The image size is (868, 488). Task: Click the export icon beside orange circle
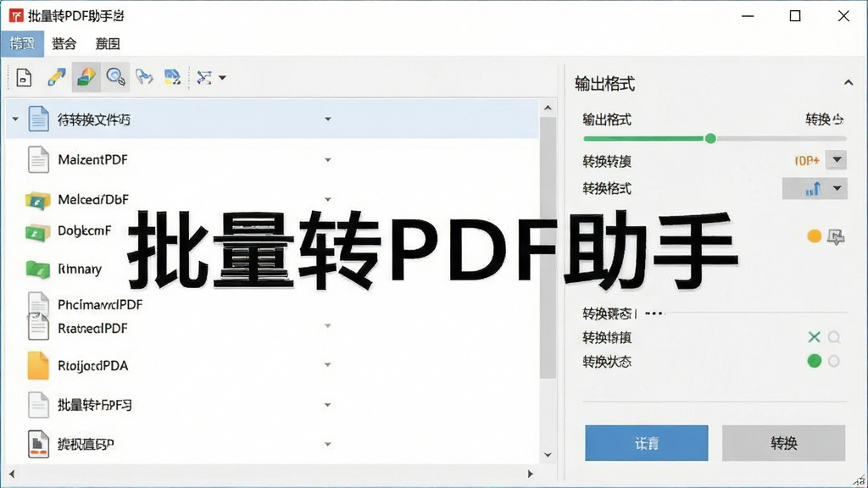(x=835, y=237)
